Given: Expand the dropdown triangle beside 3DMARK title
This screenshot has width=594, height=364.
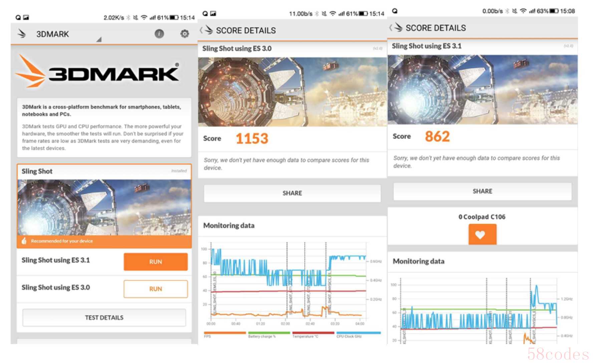Looking at the screenshot, I should (99, 40).
